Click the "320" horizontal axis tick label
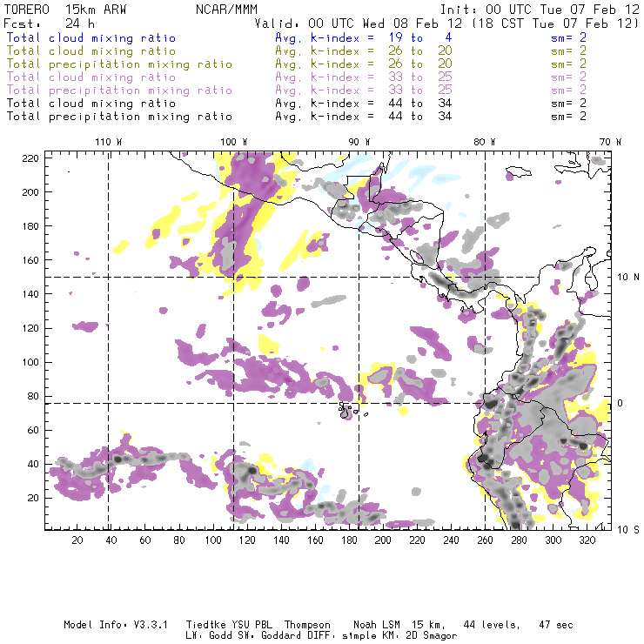The width and height of the screenshot is (644, 644). click(587, 540)
